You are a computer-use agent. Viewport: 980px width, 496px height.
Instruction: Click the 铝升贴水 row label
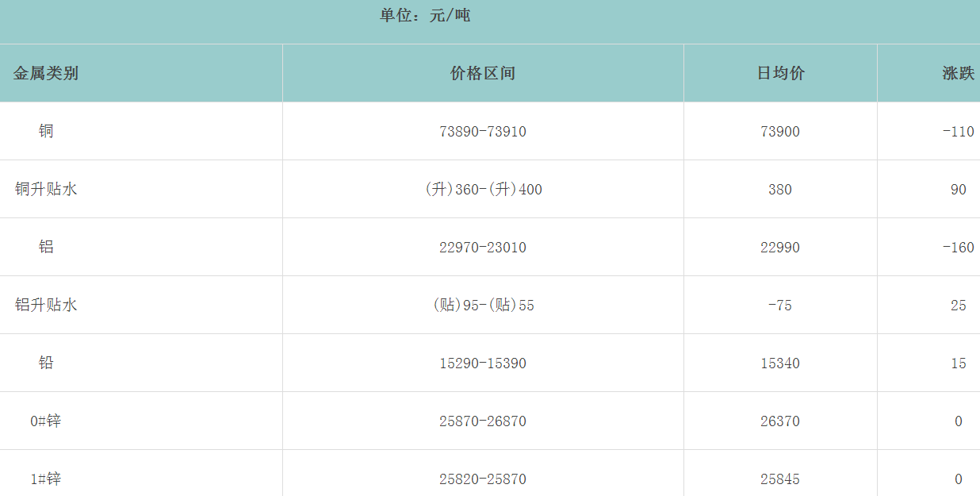(x=46, y=305)
